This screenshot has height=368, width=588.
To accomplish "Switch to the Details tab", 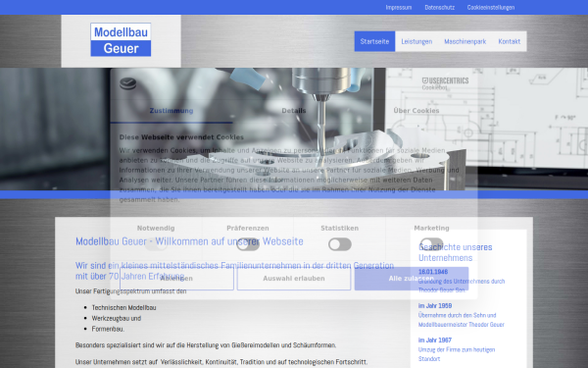I will pyautogui.click(x=294, y=111).
